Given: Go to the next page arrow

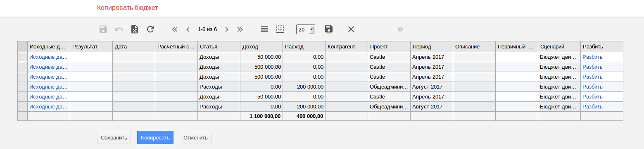Looking at the screenshot, I should tap(227, 29).
